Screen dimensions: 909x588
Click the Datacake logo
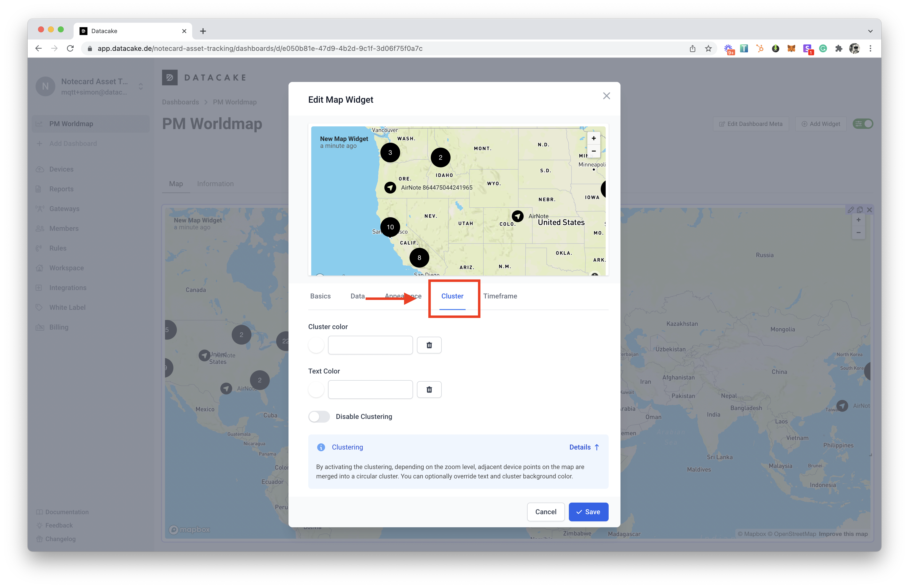(x=204, y=78)
